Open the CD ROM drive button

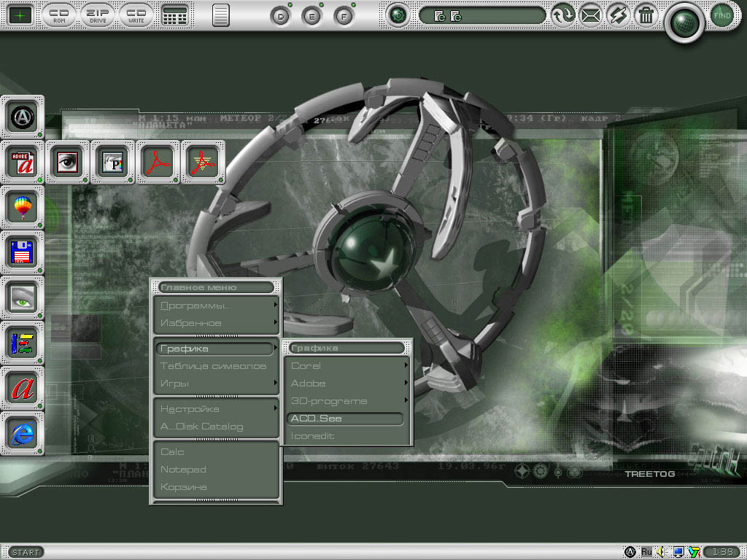pyautogui.click(x=60, y=15)
